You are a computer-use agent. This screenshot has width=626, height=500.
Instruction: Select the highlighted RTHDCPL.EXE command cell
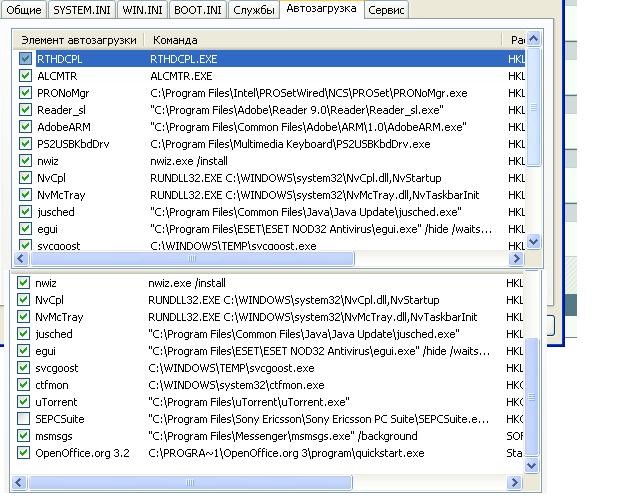click(x=184, y=59)
